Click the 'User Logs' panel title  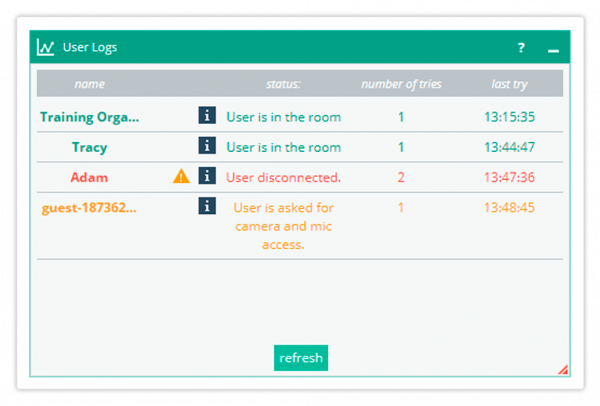click(90, 47)
